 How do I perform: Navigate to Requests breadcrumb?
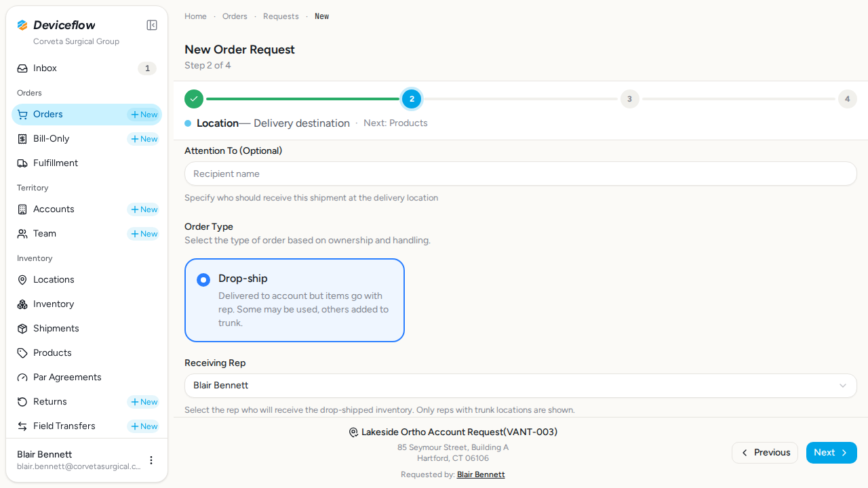click(281, 16)
